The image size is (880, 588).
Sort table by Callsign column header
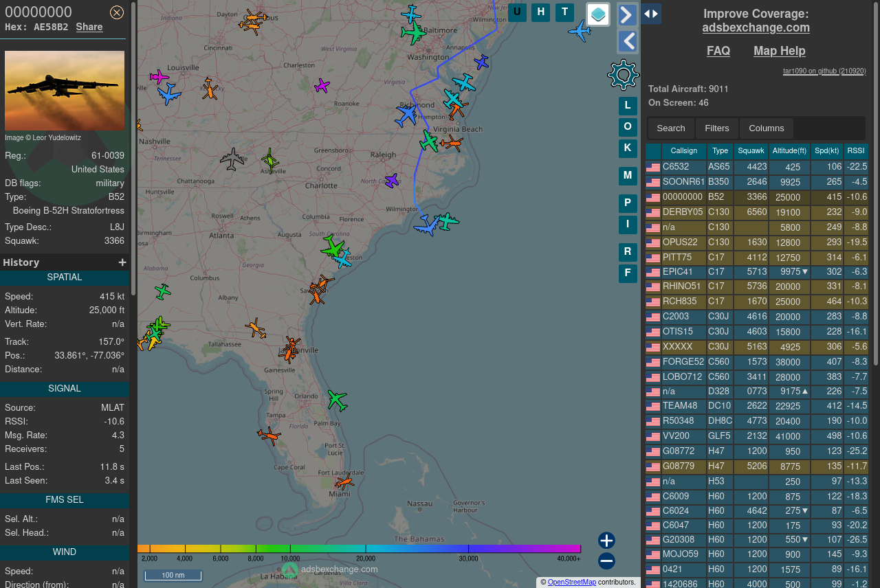tap(684, 151)
